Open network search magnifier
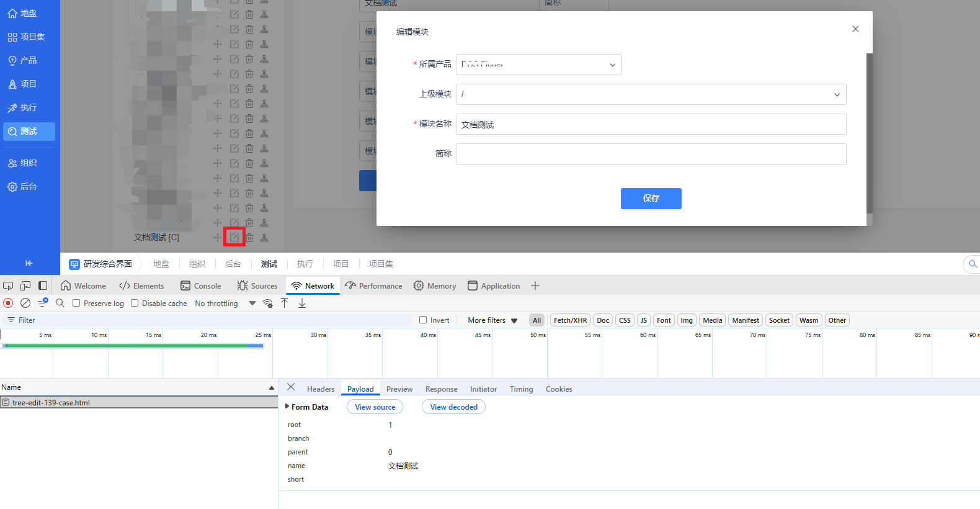Screen dimensions: 980x509 (60, 303)
